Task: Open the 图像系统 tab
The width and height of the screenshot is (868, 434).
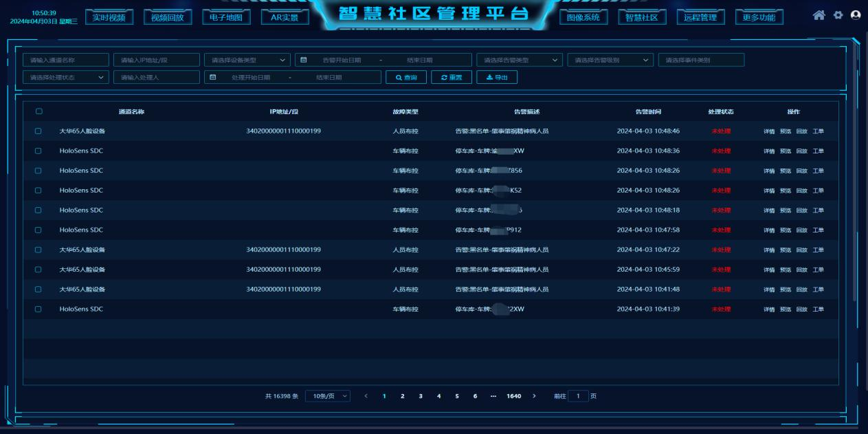Action: tap(583, 17)
